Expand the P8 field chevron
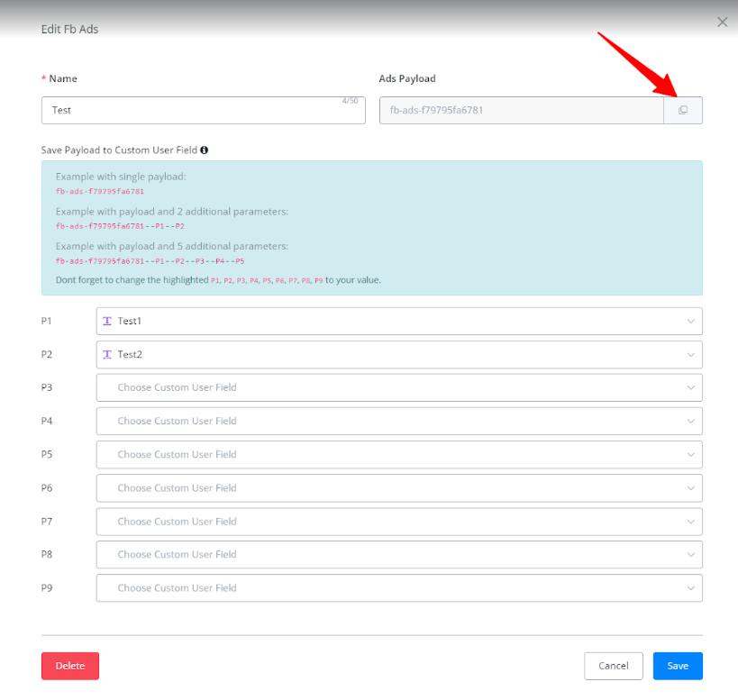 pyautogui.click(x=690, y=555)
